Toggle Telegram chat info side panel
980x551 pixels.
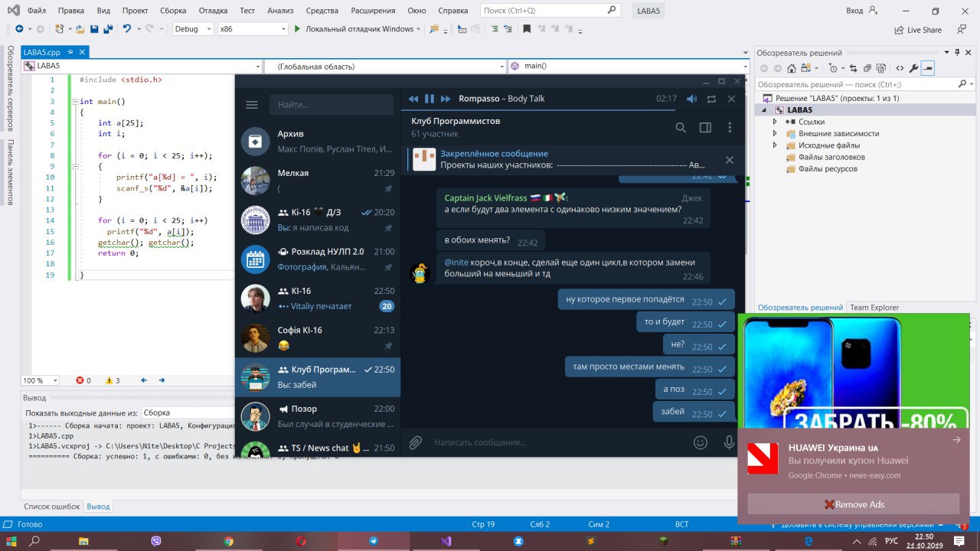click(706, 128)
